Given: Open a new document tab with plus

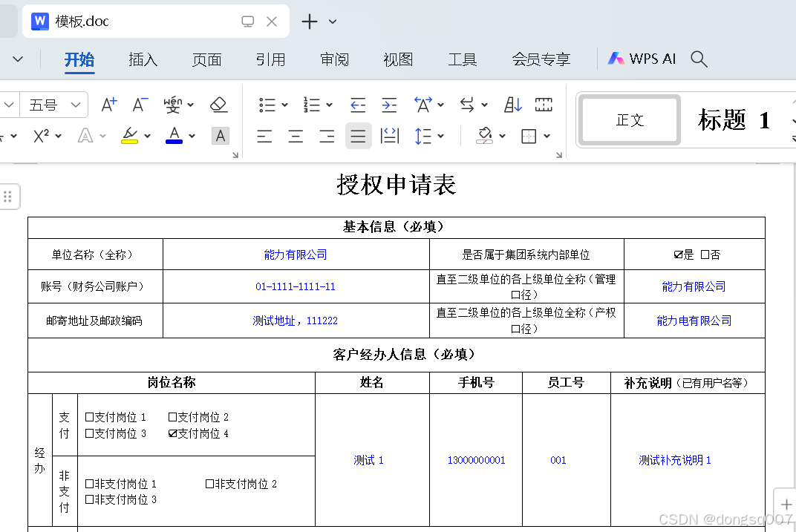Looking at the screenshot, I should pyautogui.click(x=309, y=22).
